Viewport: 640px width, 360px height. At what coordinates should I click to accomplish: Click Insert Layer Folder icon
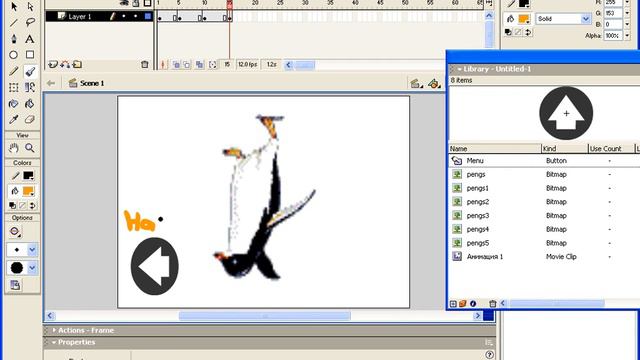click(78, 64)
